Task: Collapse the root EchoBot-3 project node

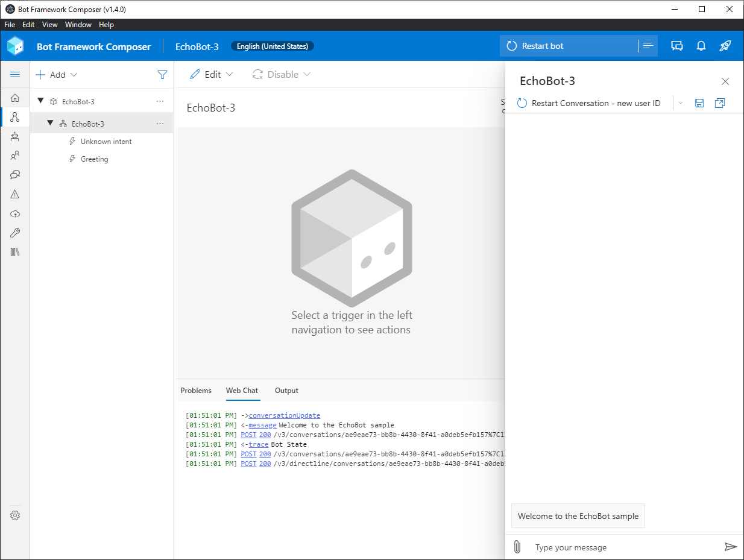Action: point(40,101)
